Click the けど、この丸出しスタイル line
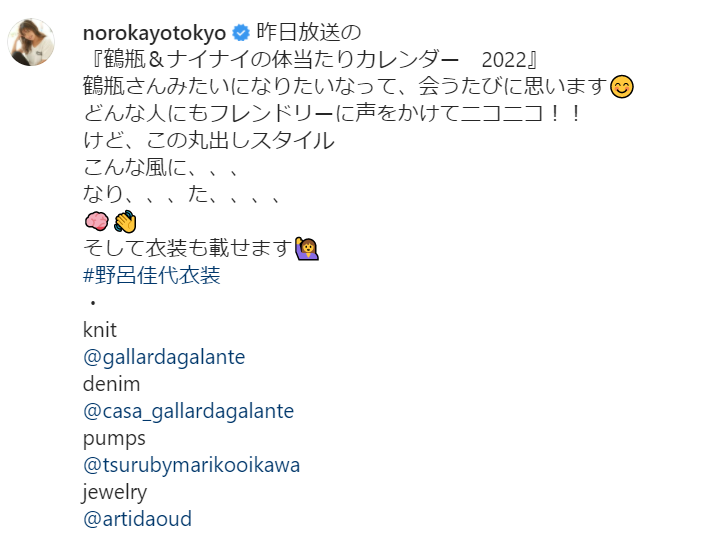Screen dimensions: 716x544 (x=209, y=141)
